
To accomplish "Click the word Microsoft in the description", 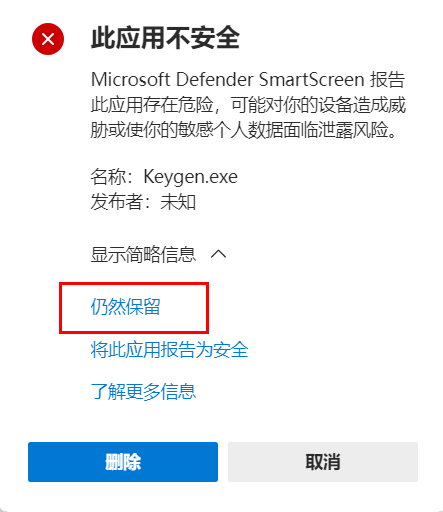I will 131,80.
